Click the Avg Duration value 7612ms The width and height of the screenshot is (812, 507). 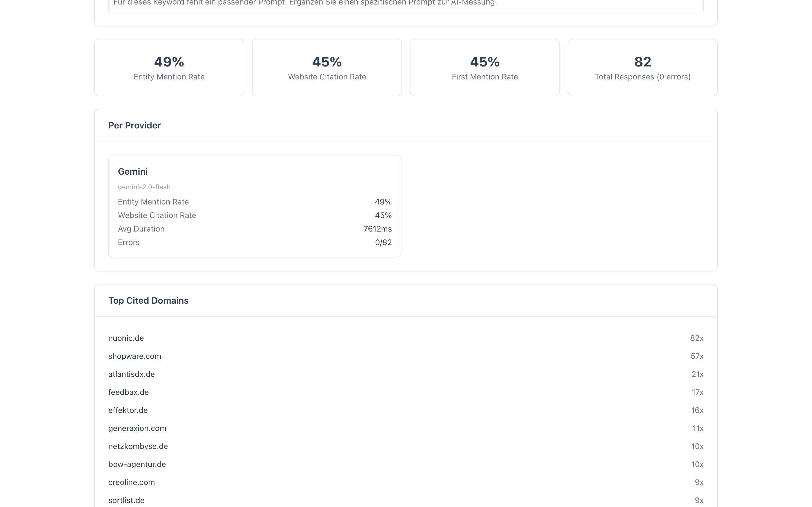pyautogui.click(x=377, y=229)
